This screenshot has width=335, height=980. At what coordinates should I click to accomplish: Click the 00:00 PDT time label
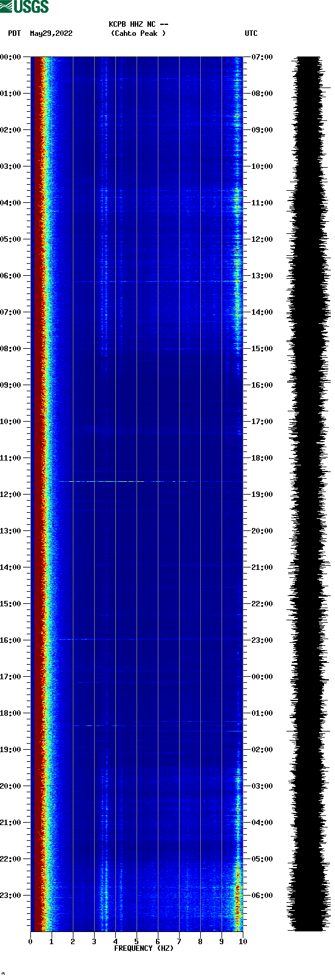click(10, 57)
